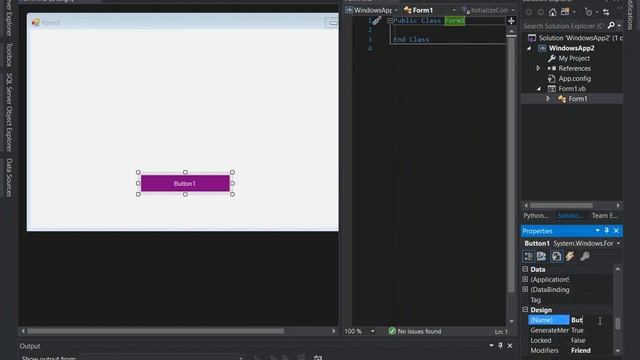Click the Properties grid scroll down arrow
Screen dimensions: 640x360
pyautogui.click(x=618, y=351)
